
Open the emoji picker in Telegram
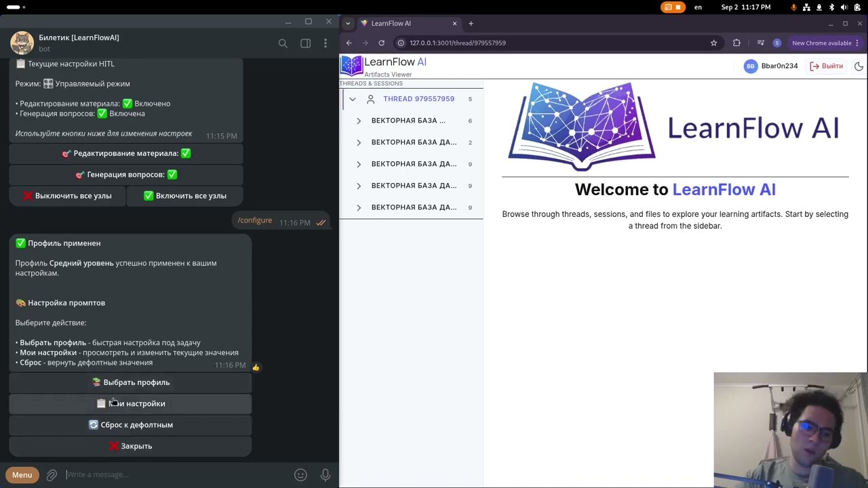[x=300, y=475]
